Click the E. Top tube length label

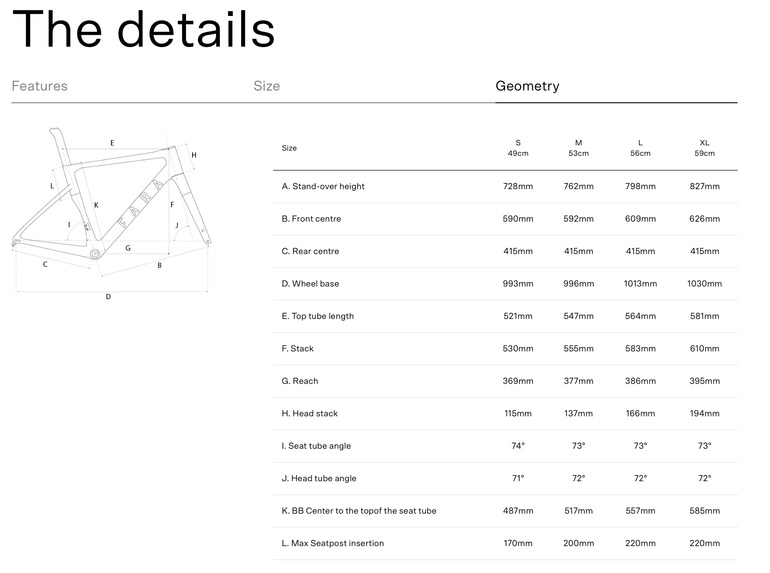(x=318, y=316)
